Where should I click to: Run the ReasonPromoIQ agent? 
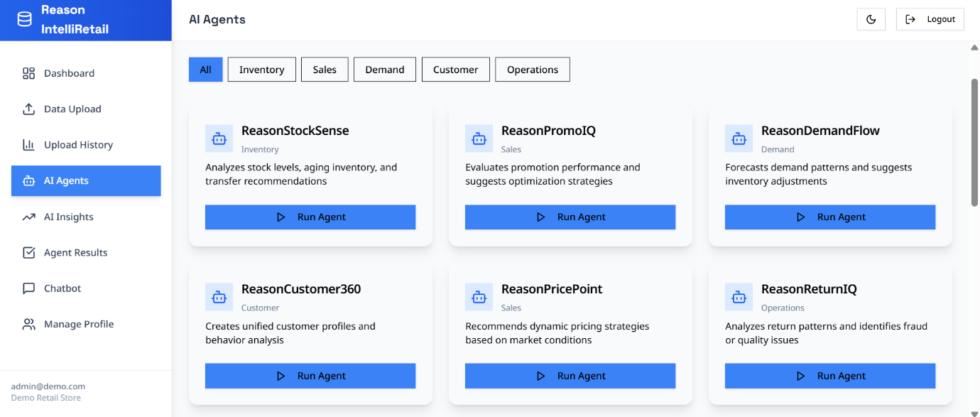tap(570, 217)
